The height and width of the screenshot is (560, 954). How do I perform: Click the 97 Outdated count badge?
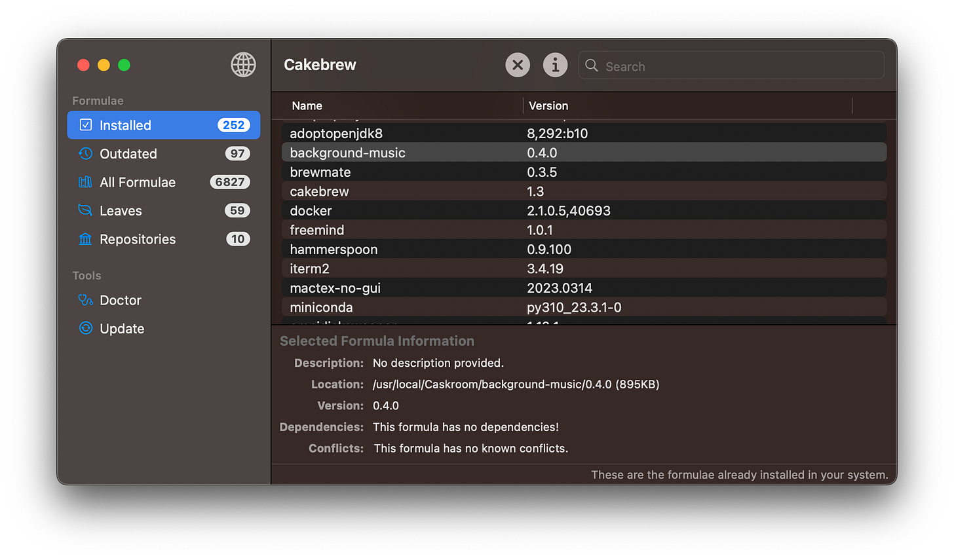(x=237, y=154)
